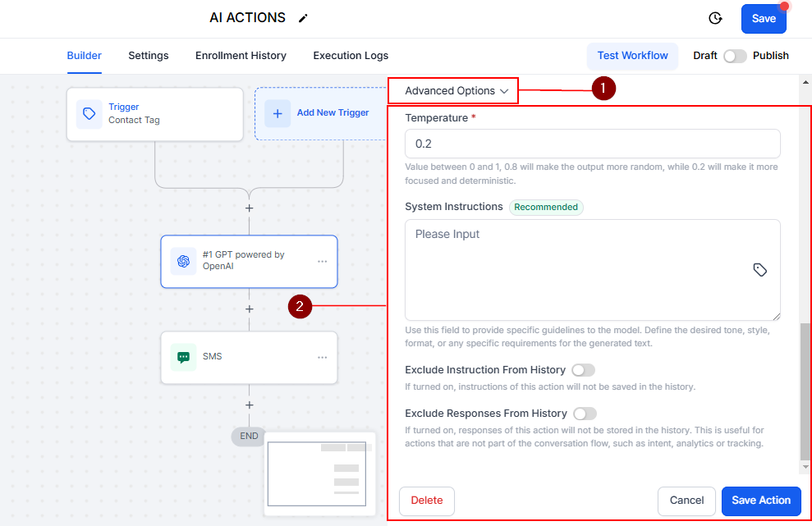Image resolution: width=812 pixels, height=526 pixels.
Task: Click the Save button
Action: [x=764, y=19]
